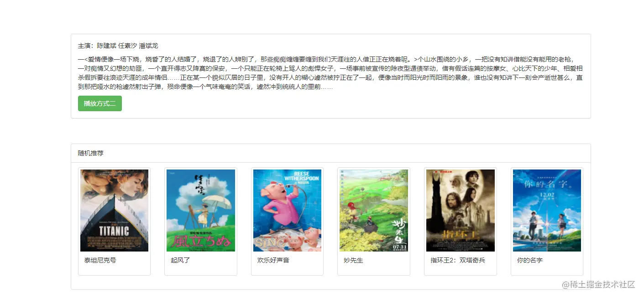Open the 你的名字 movie poster
Screen dimensions: 644x298
click(547, 211)
